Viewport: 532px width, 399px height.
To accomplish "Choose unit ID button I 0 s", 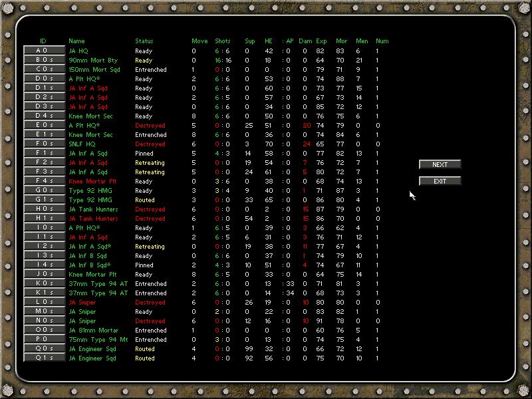I will point(44,227).
